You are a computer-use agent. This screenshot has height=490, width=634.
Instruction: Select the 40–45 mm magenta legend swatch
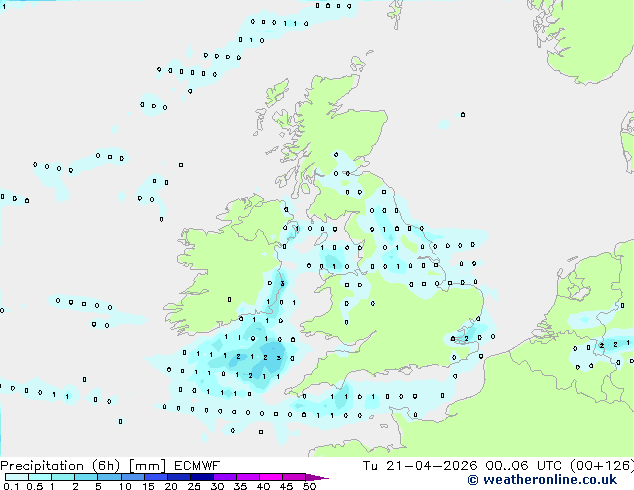(x=271, y=477)
